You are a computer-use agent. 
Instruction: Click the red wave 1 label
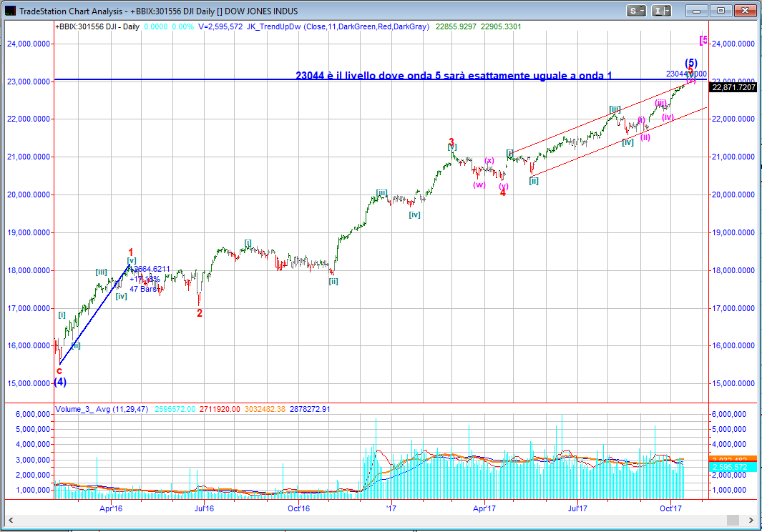pyautogui.click(x=131, y=252)
